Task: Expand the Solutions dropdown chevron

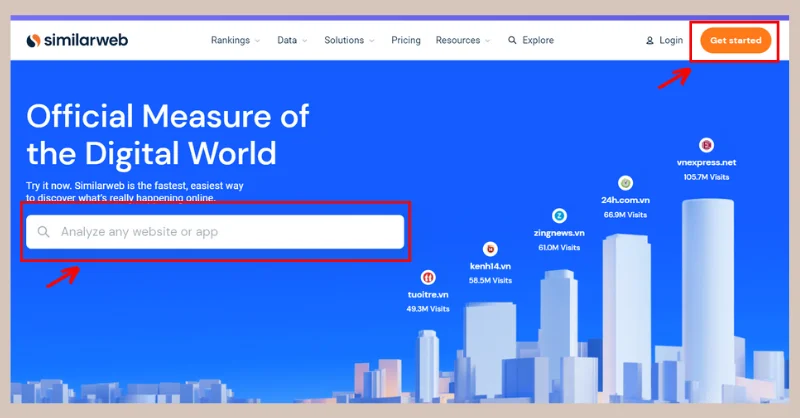Action: pyautogui.click(x=371, y=41)
